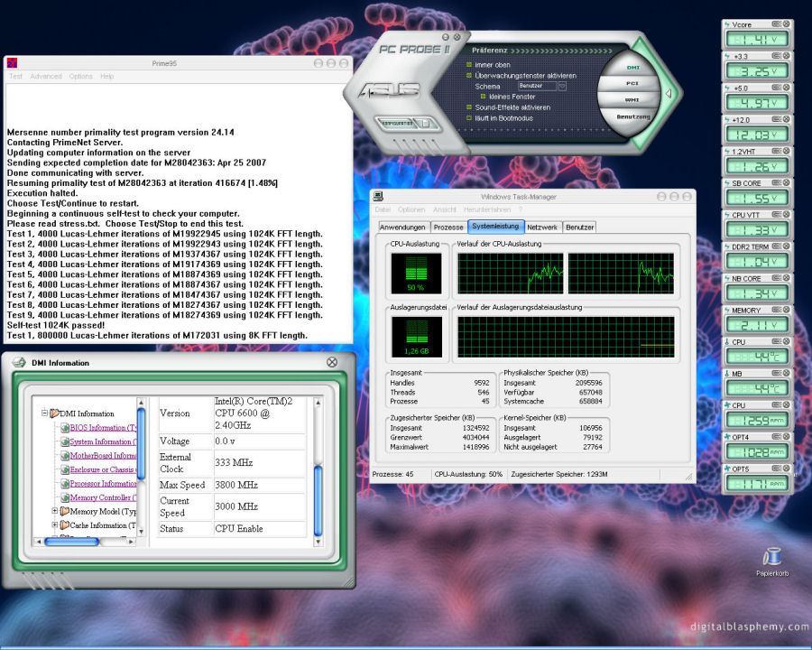Open the Ansicht menu in Task-Manager
Image resolution: width=812 pixels, height=650 pixels.
pos(445,209)
